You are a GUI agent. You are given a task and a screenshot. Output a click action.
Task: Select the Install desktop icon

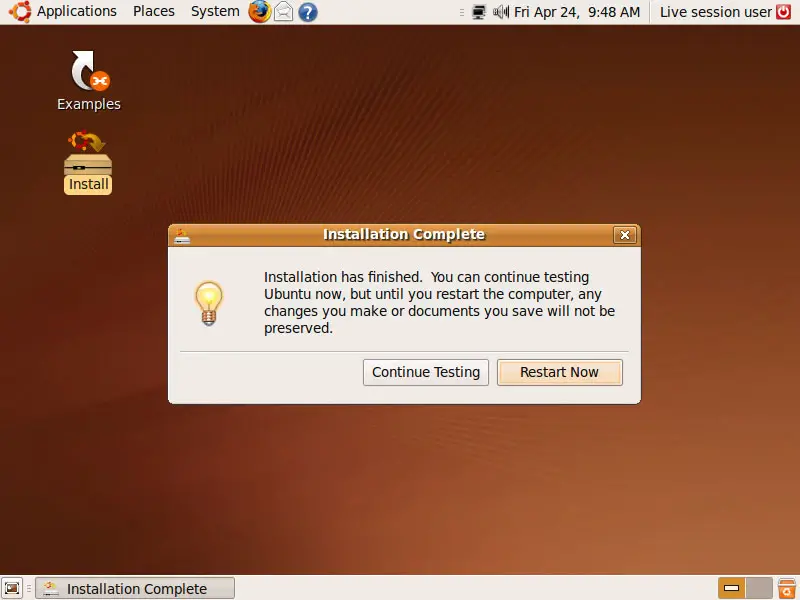pos(88,163)
